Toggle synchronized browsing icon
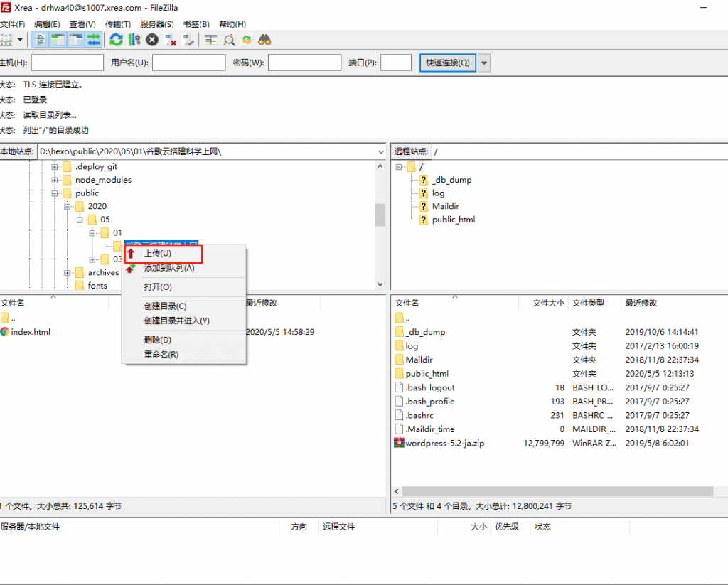Screen dimensions: 728x585 247,40
